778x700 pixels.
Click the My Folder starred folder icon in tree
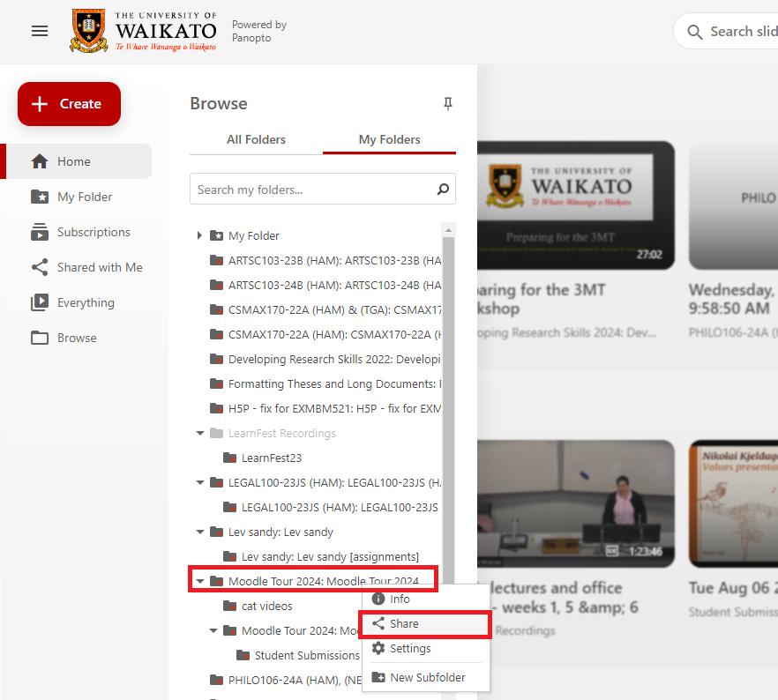pyautogui.click(x=216, y=235)
